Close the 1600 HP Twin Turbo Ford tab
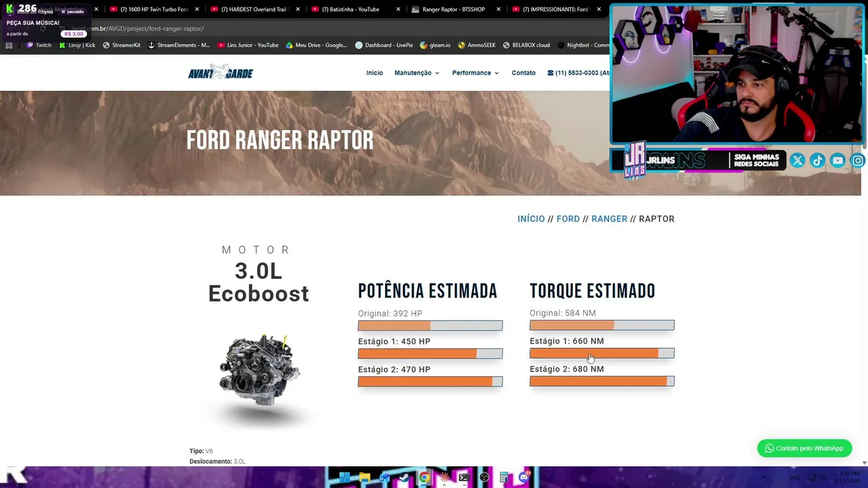 click(197, 9)
